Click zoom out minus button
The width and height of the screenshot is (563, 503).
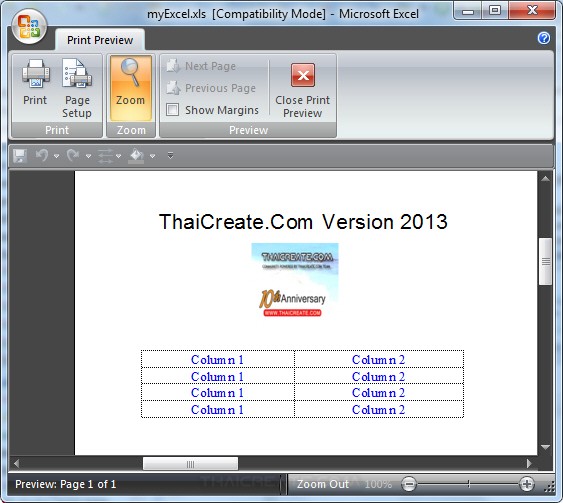[x=409, y=484]
